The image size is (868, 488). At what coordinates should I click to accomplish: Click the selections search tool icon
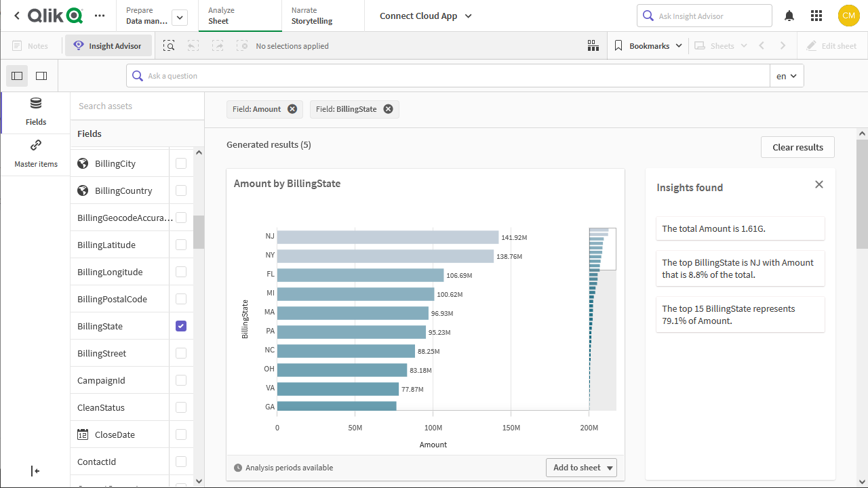(x=169, y=45)
